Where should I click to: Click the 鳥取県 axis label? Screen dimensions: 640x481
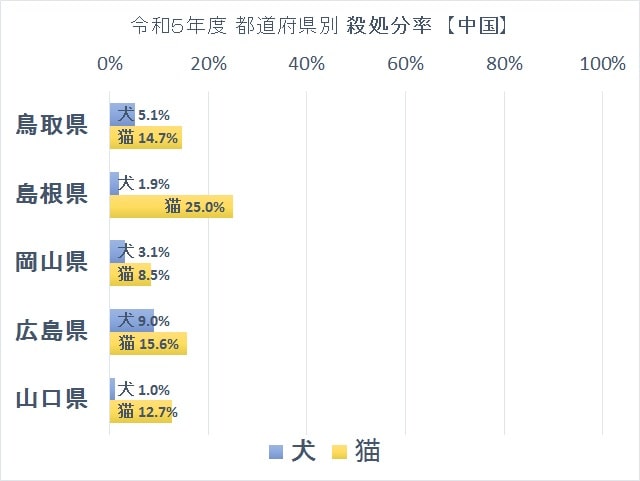tap(52, 125)
